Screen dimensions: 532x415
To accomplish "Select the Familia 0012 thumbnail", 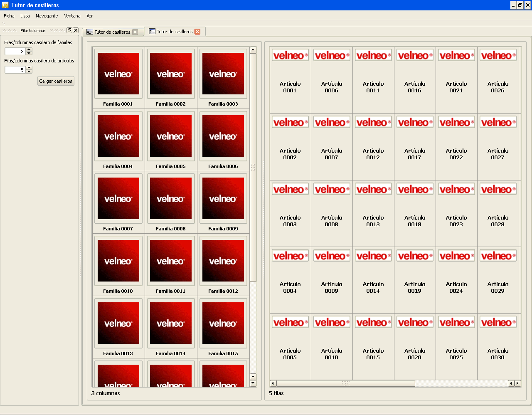I will [223, 261].
